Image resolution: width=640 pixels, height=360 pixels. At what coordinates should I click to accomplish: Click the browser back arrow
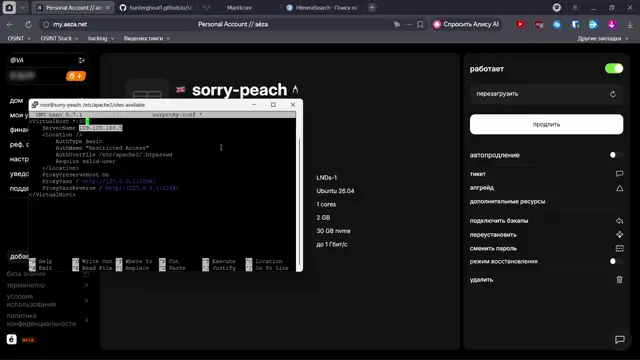tap(10, 24)
